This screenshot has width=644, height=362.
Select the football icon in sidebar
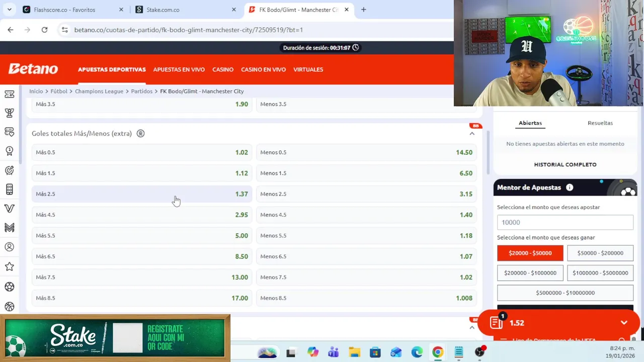pos(9,287)
